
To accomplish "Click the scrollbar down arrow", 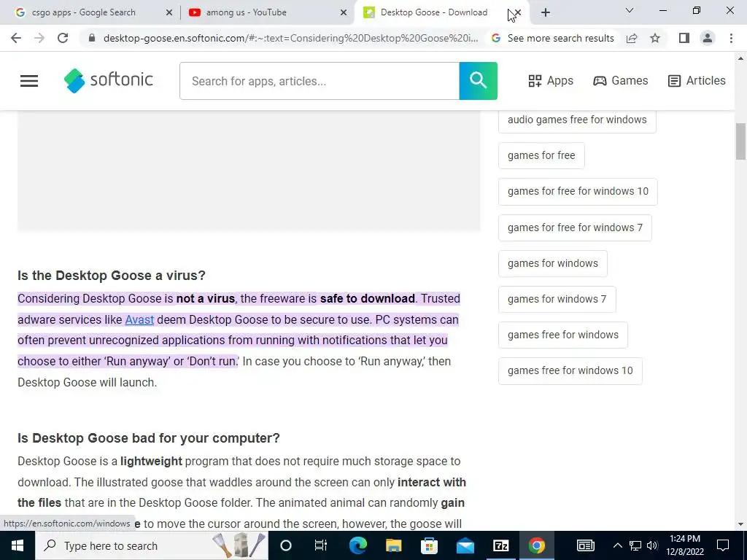I will [740, 524].
